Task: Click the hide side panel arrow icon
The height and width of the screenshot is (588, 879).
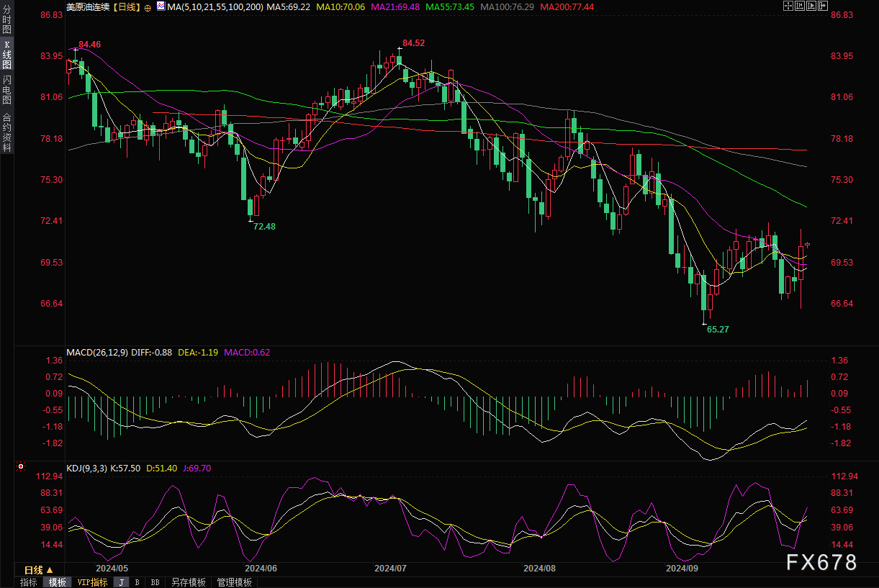Action: pos(822,6)
